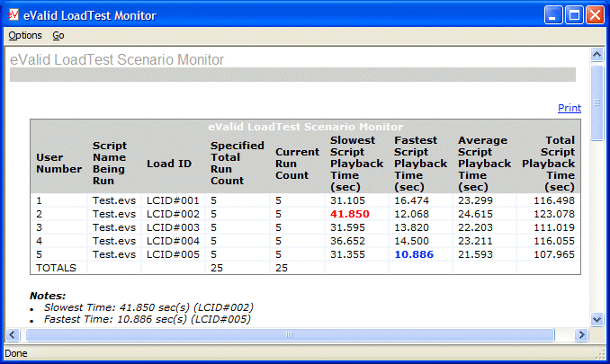Click average playback time 22.203

pyautogui.click(x=475, y=227)
